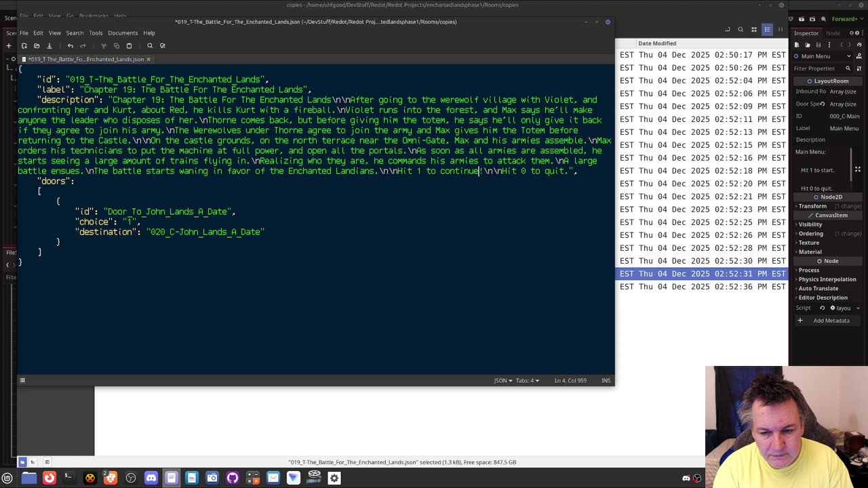Viewport: 868px width, 488px height.
Task: Switch file manager to list view
Action: pos(767,29)
